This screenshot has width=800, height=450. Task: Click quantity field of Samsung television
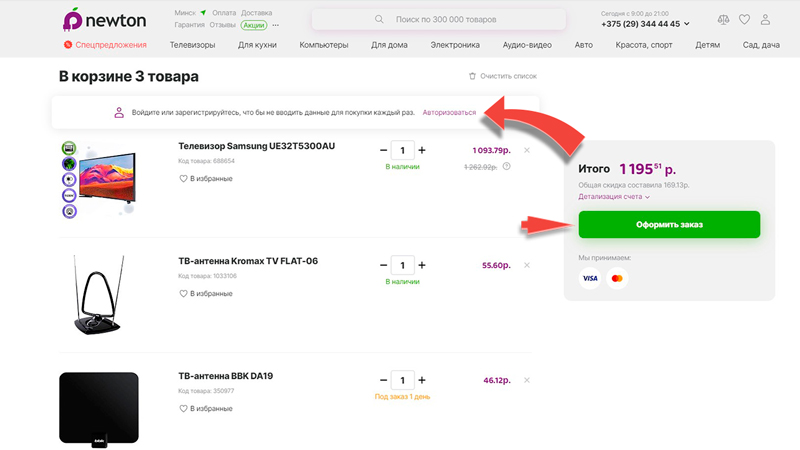pos(403,150)
